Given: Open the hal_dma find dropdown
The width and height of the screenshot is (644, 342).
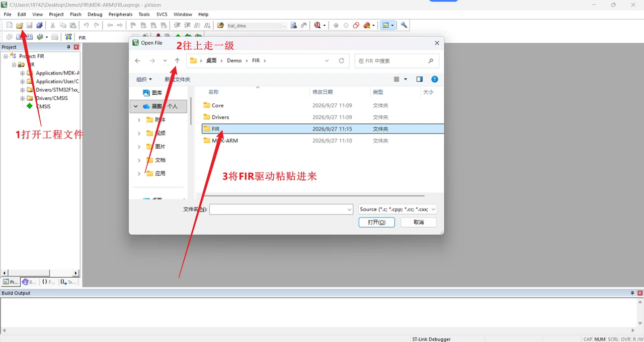Looking at the screenshot, I should point(284,26).
